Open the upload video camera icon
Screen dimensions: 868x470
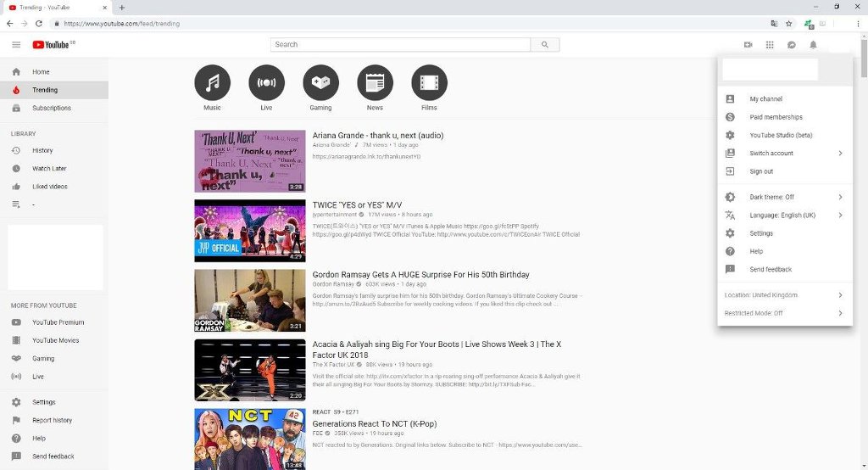748,45
